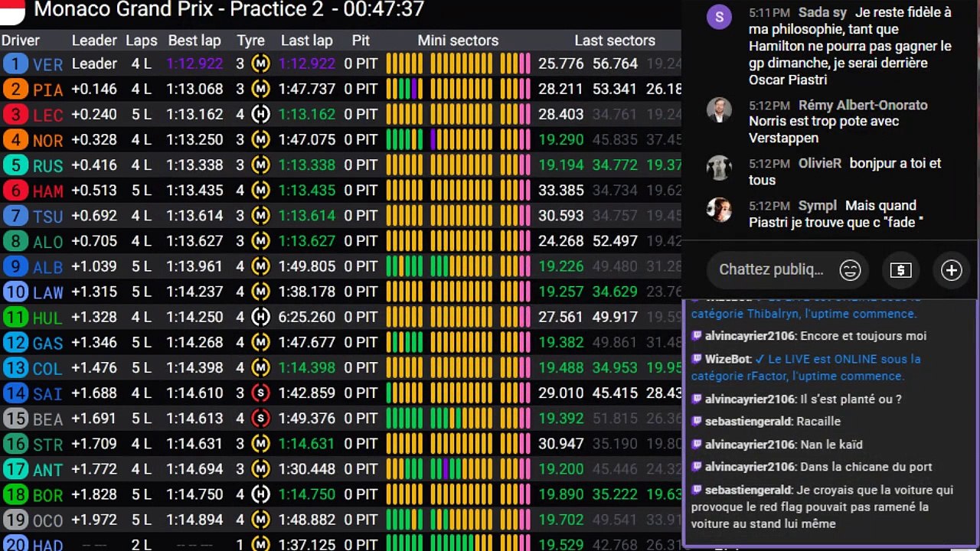Open the Super Chat dollar icon
This screenshot has width=980, height=551.
click(900, 270)
